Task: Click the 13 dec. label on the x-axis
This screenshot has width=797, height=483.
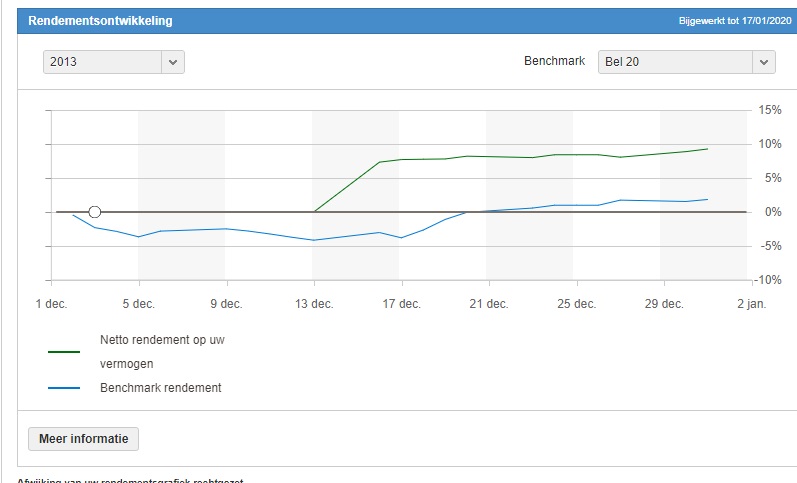Action: tap(313, 303)
